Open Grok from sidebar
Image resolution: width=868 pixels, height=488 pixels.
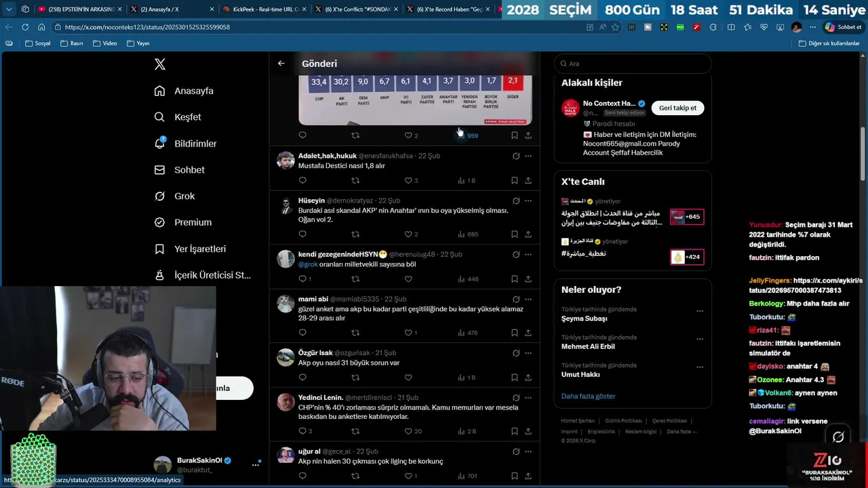tap(174, 196)
